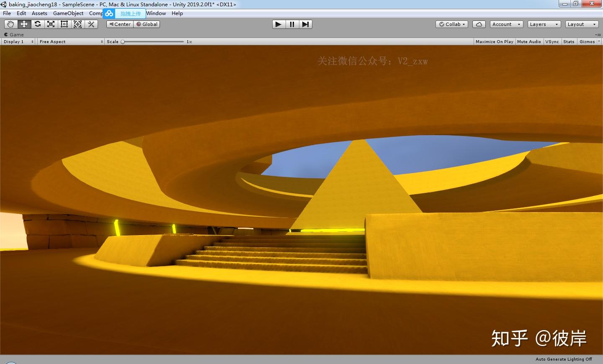This screenshot has width=603, height=364.
Task: Toggle pivot mode Center button
Action: [120, 24]
